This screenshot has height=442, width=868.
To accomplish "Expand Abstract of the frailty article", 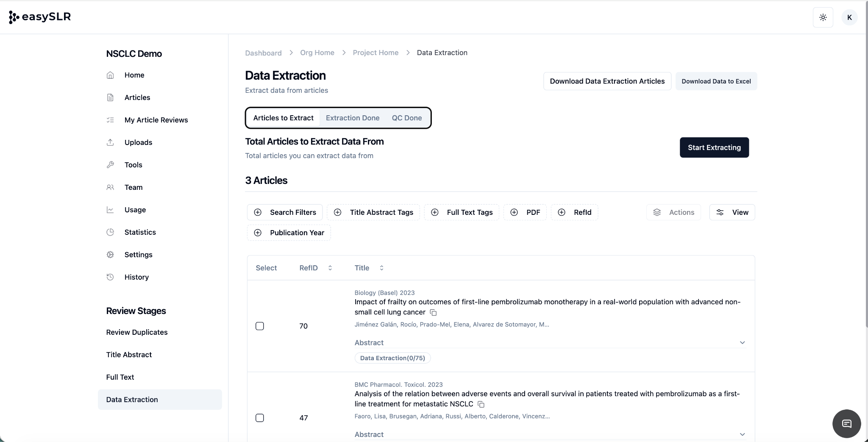I will pyautogui.click(x=742, y=342).
